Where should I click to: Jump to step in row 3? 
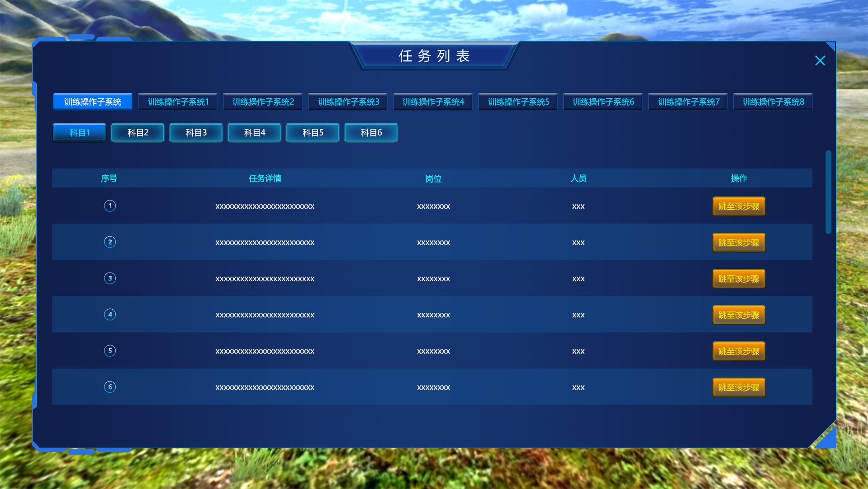[739, 279]
